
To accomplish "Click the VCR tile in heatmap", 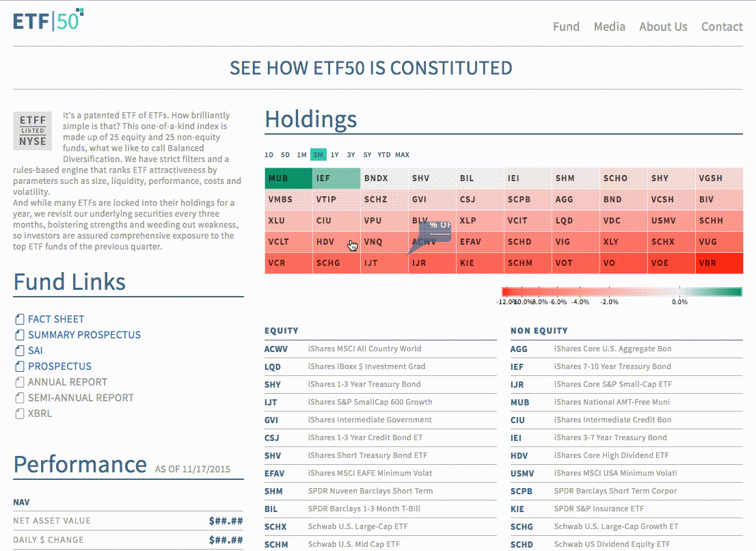I will (288, 263).
